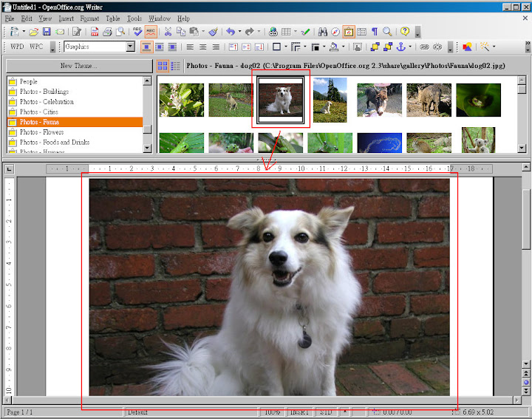Copy selection to the clipboard

click(x=181, y=32)
